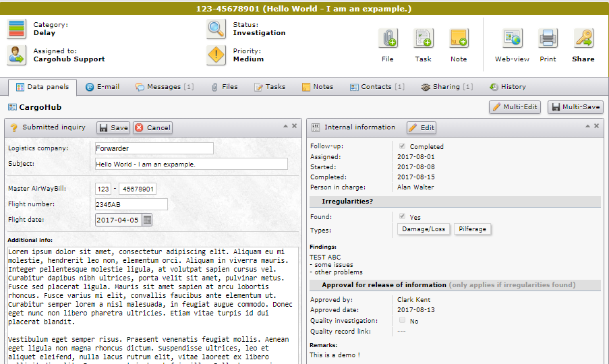Image resolution: width=609 pixels, height=364 pixels.
Task: Check the Quality investigation checkbox
Action: click(x=403, y=321)
